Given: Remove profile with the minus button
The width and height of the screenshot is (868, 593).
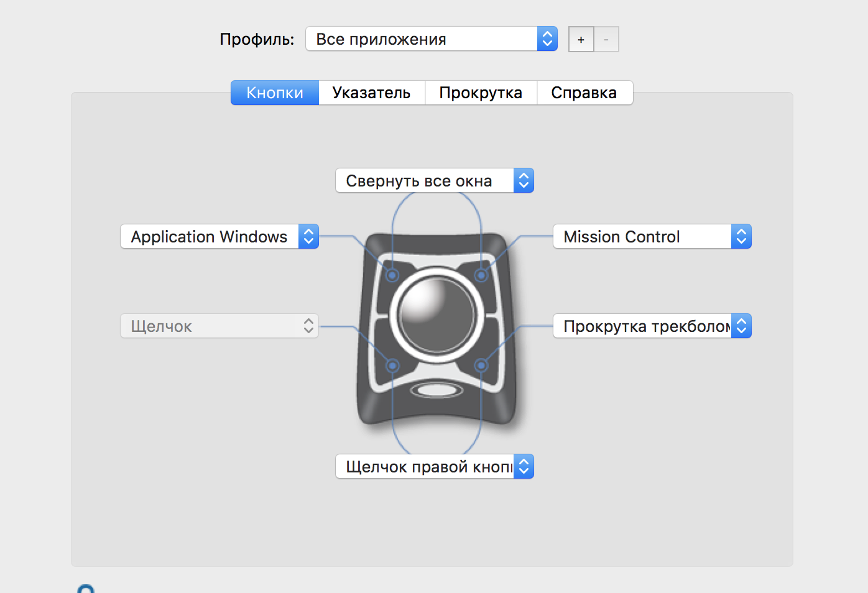Looking at the screenshot, I should (606, 39).
